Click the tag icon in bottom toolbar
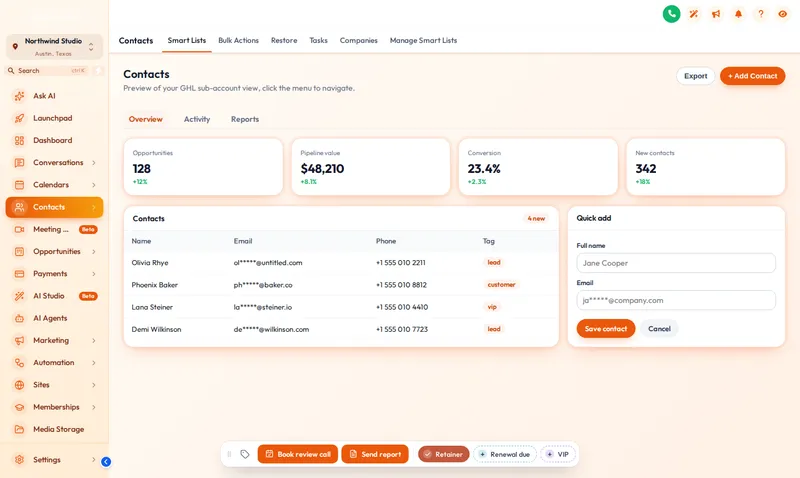This screenshot has height=478, width=800. tap(245, 454)
